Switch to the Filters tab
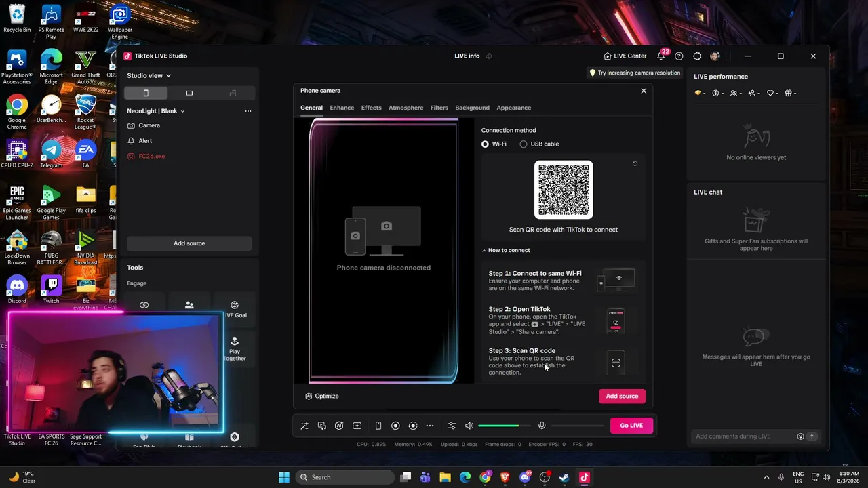 click(x=439, y=108)
